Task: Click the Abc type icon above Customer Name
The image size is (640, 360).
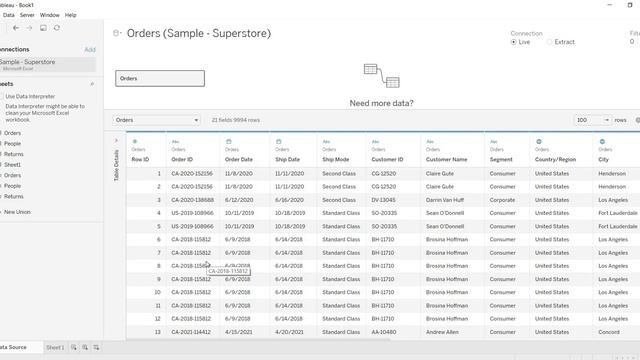Action: 430,142
